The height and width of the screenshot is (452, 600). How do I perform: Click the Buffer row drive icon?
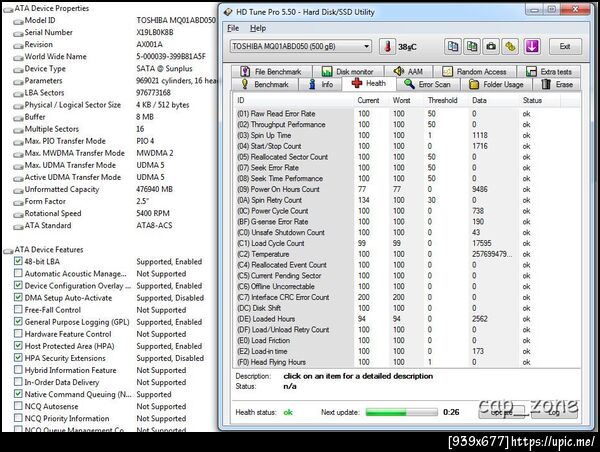point(18,119)
